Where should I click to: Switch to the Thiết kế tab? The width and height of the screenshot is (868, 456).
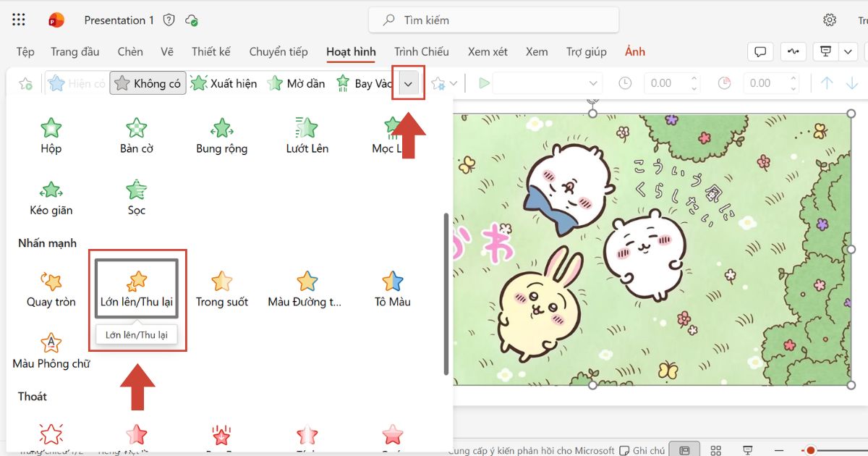click(x=211, y=51)
